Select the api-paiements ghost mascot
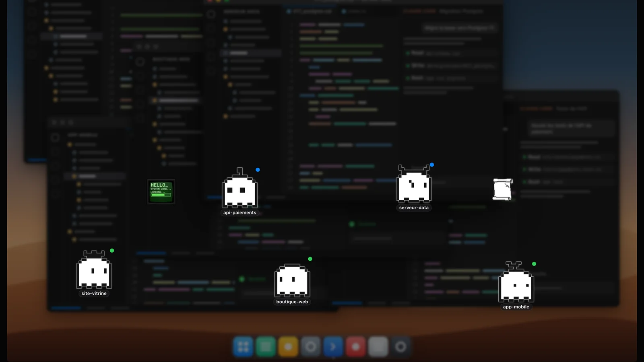The height and width of the screenshot is (362, 644). [x=240, y=188]
